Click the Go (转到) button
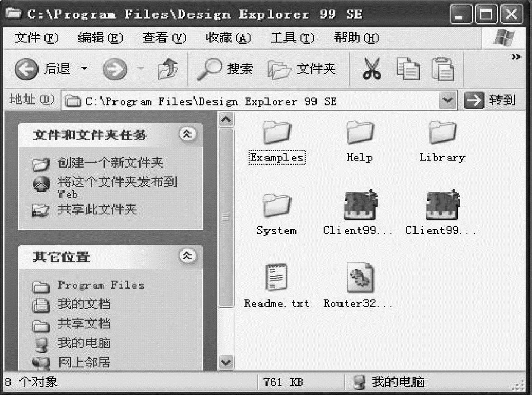 [x=490, y=100]
